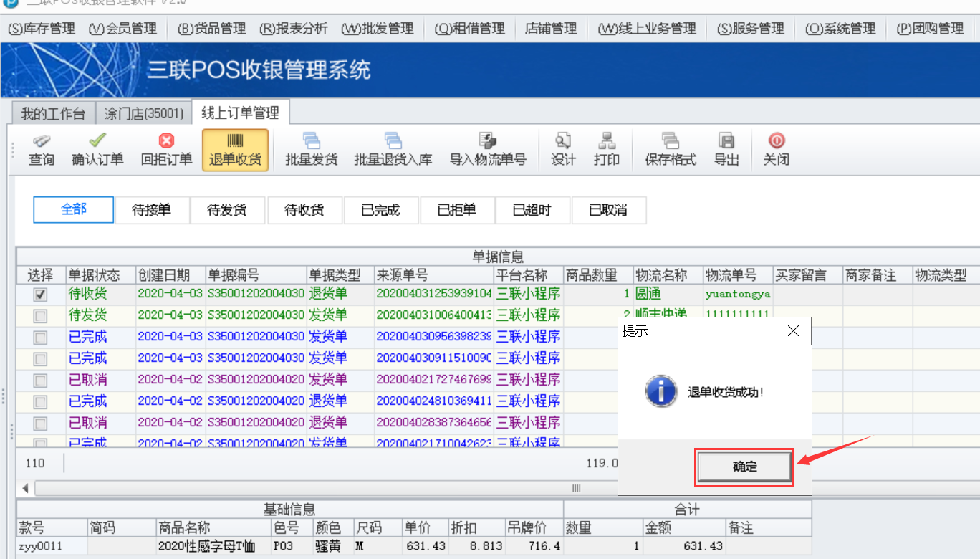Open the 报表分析 menu
The height and width of the screenshot is (559, 980).
[x=293, y=29]
